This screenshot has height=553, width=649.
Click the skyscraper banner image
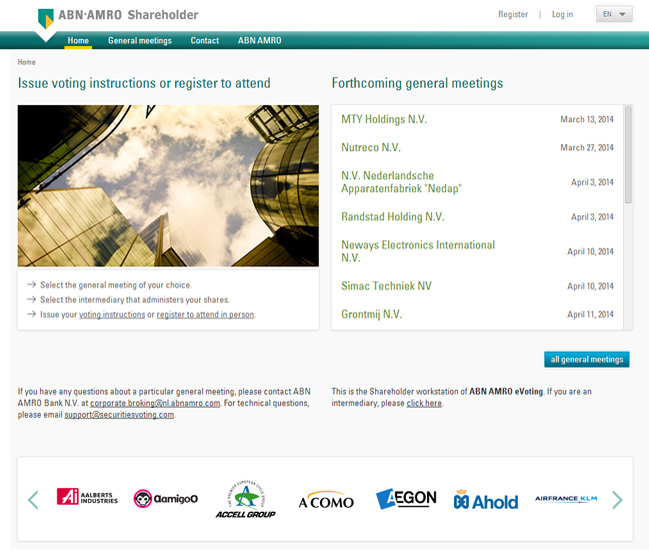168,185
